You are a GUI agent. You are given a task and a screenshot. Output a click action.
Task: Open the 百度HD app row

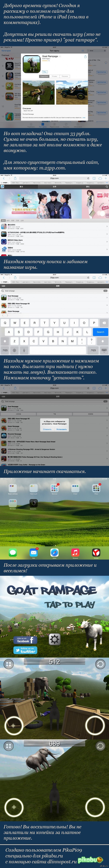(54, 249)
